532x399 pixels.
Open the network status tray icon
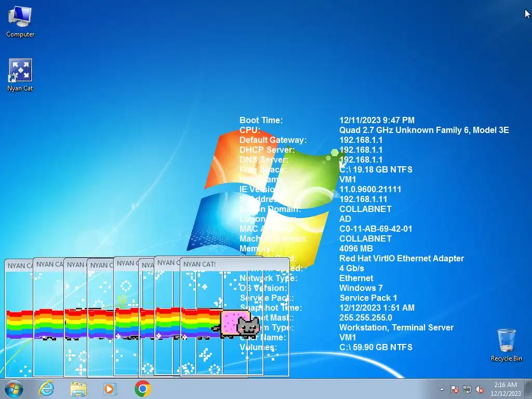pyautogui.click(x=467, y=389)
